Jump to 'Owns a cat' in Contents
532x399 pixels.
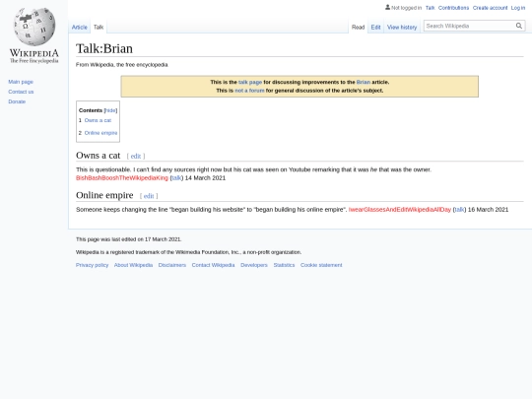pyautogui.click(x=98, y=120)
